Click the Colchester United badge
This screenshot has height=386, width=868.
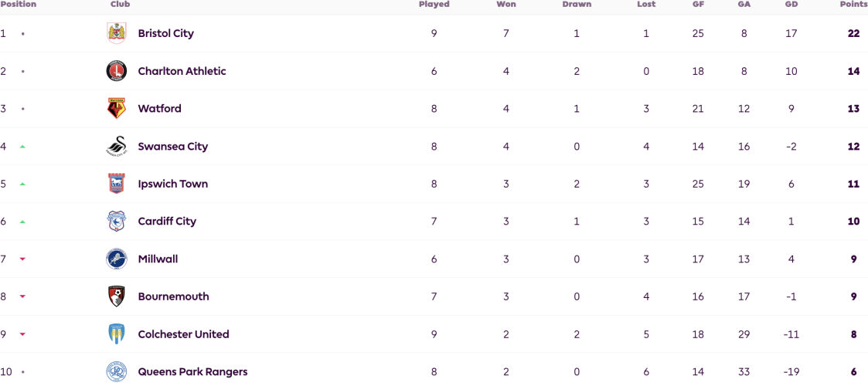click(116, 334)
